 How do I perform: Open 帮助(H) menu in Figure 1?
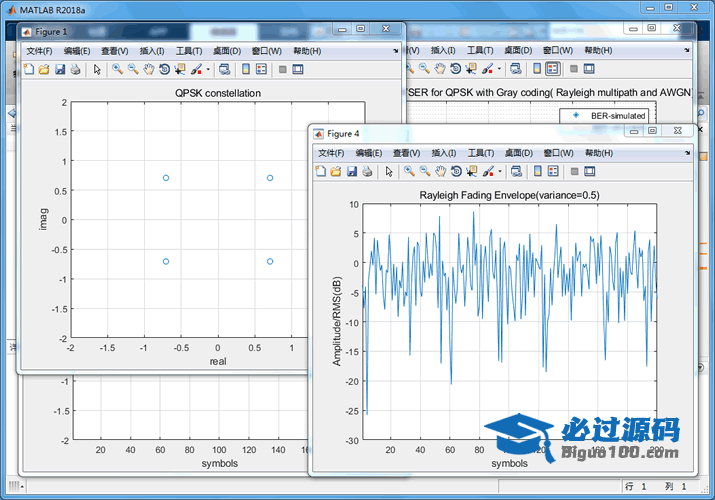tap(307, 51)
